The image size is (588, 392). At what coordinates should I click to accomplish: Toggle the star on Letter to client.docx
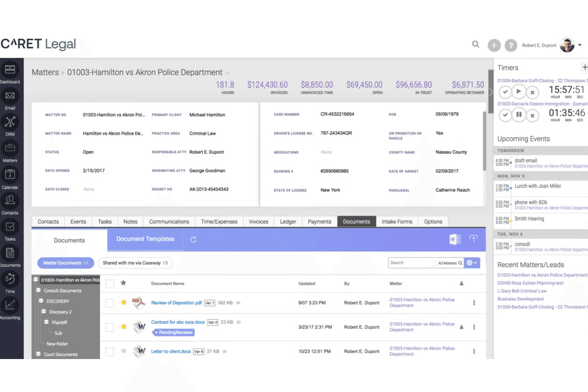[124, 351]
